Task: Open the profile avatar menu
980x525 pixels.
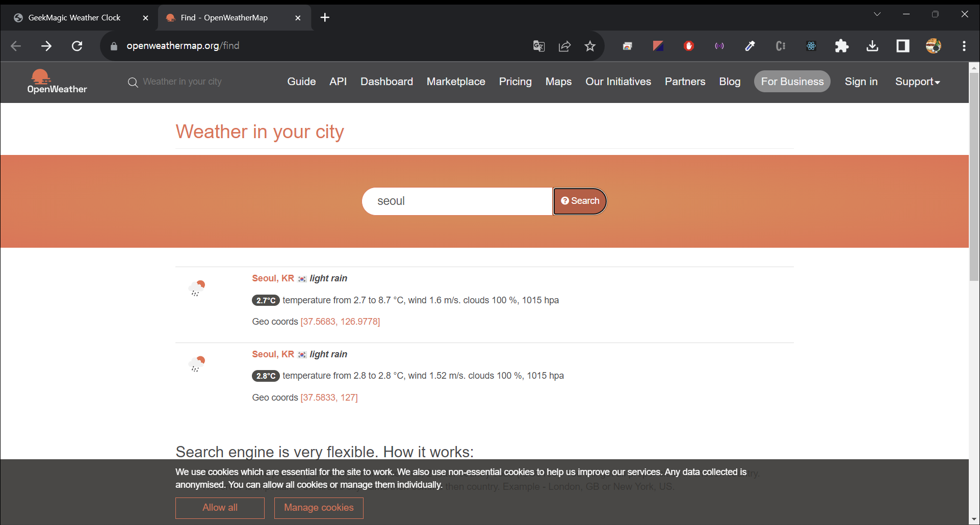Action: pyautogui.click(x=934, y=46)
